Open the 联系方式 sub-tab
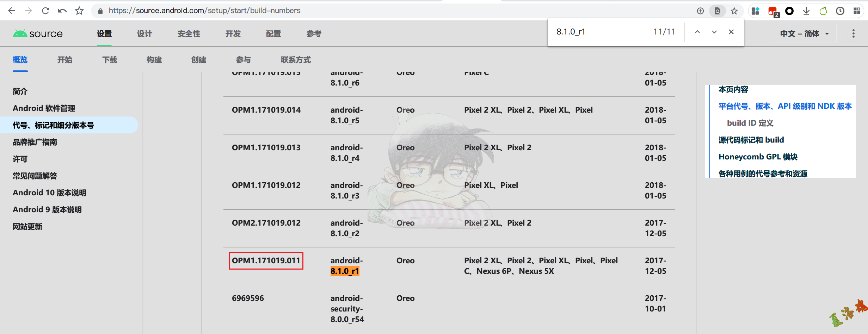Viewport: 868px width, 334px height. coord(295,60)
